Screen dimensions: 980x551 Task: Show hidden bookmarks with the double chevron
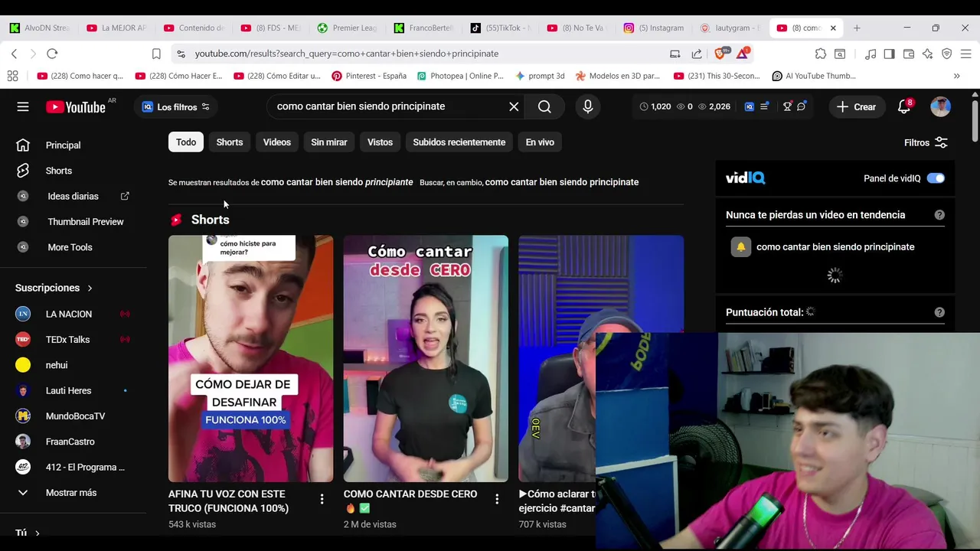pos(956,76)
